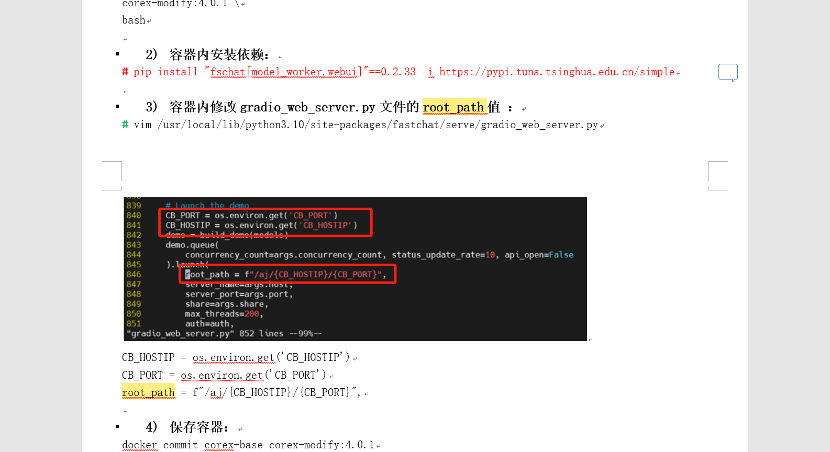The height and width of the screenshot is (452, 830).
Task: Click the bullet before step 3 heading
Action: tap(118, 107)
